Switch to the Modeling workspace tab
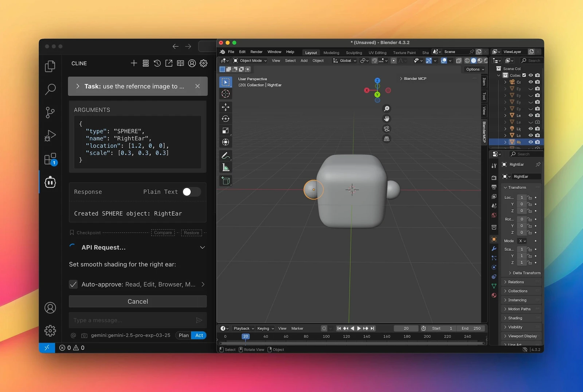This screenshot has width=583, height=392. (x=331, y=53)
